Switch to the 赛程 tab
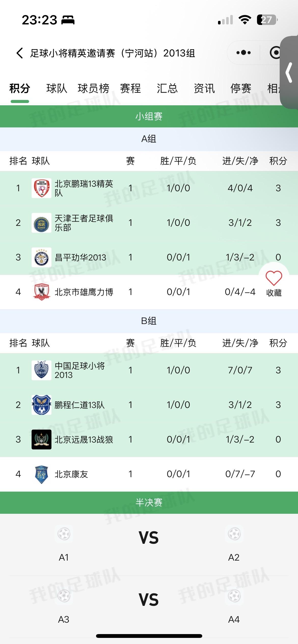The height and width of the screenshot is (644, 298). click(130, 89)
